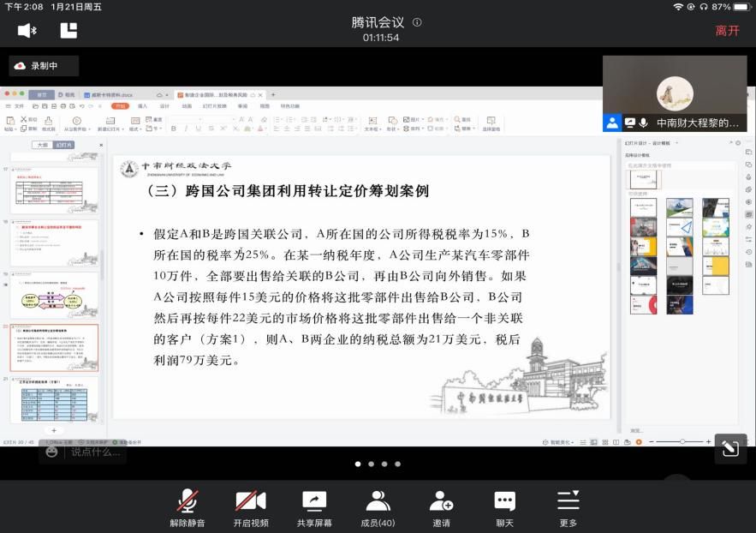Leave the meeting with 离开
Image resolution: width=756 pixels, height=533 pixels.
click(x=727, y=31)
